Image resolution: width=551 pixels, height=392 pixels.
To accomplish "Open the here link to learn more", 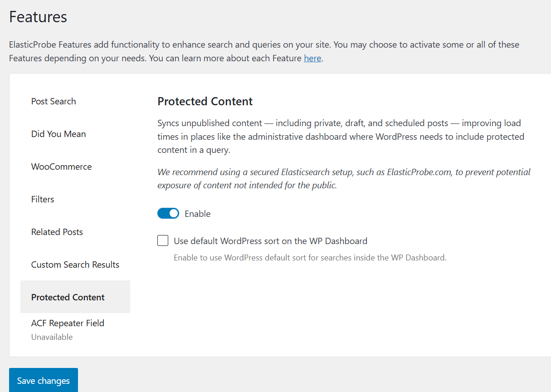I will coord(312,58).
